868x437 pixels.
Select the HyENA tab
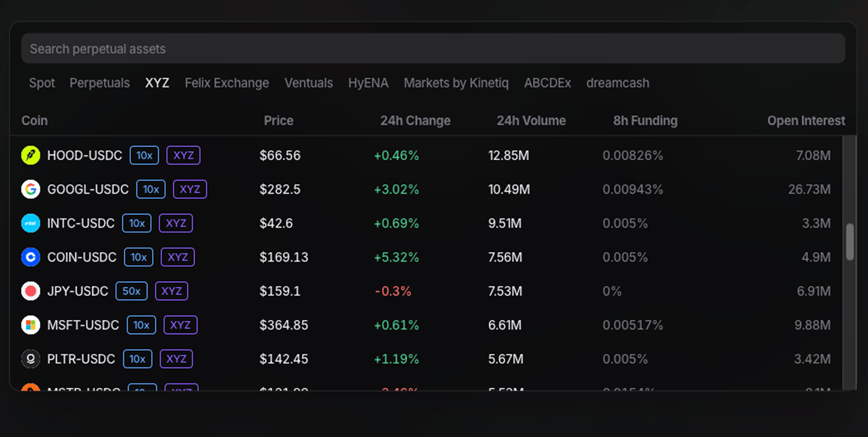[x=368, y=83]
